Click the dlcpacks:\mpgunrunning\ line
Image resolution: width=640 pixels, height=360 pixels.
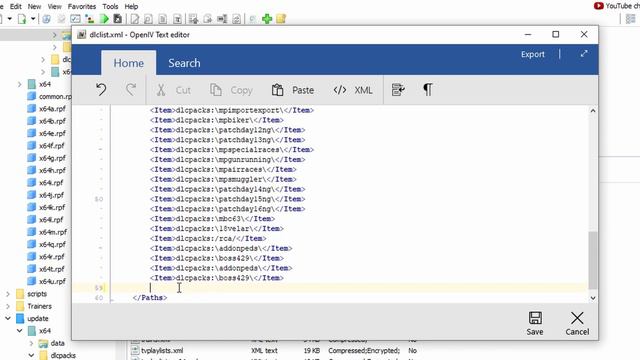[x=228, y=160]
